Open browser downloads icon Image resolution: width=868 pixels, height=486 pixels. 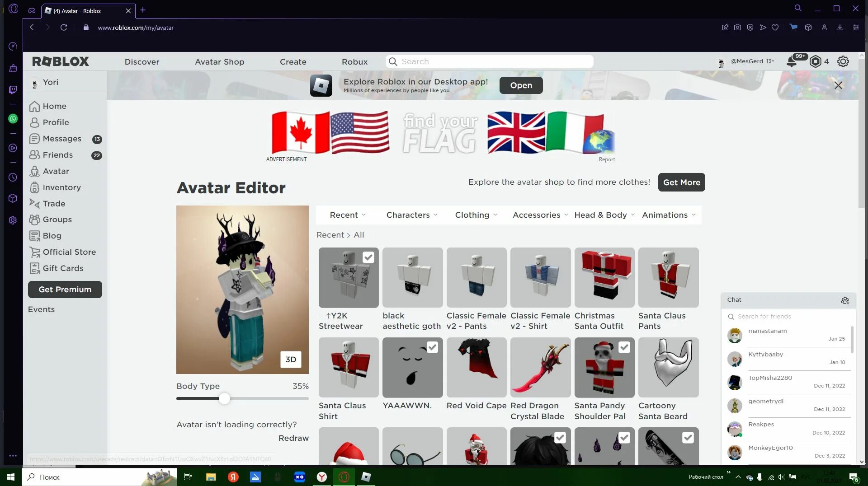840,28
